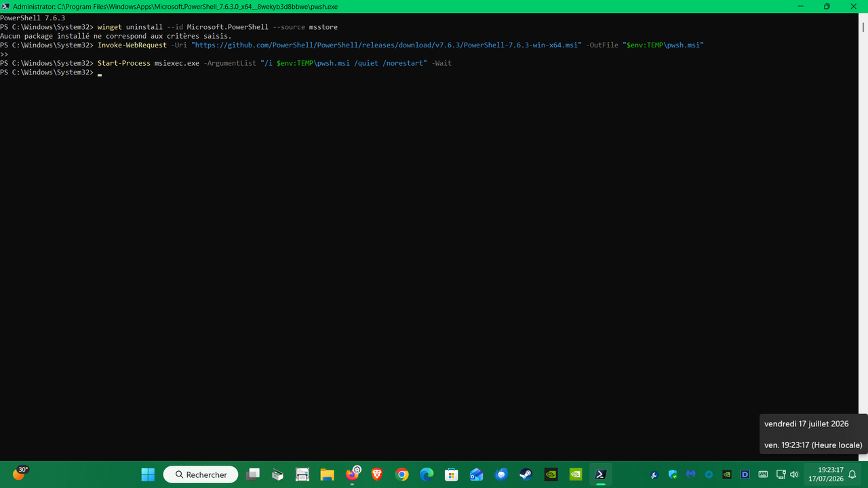Open Windows Security shield tray icon
Screen dimensions: 868x488
click(x=673, y=474)
